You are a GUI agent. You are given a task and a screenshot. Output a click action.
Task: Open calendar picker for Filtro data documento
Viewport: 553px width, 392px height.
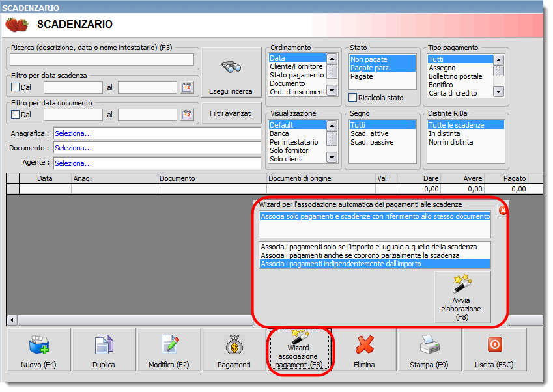coord(187,115)
